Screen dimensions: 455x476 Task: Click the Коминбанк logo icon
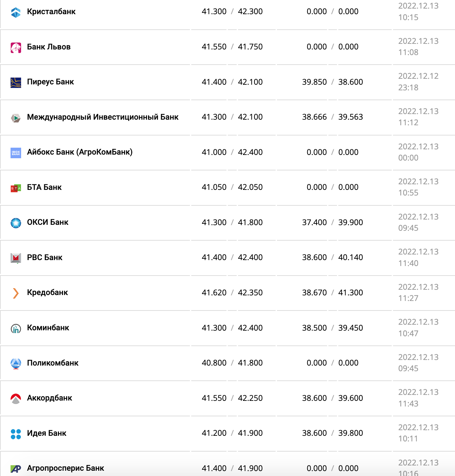pyautogui.click(x=16, y=329)
